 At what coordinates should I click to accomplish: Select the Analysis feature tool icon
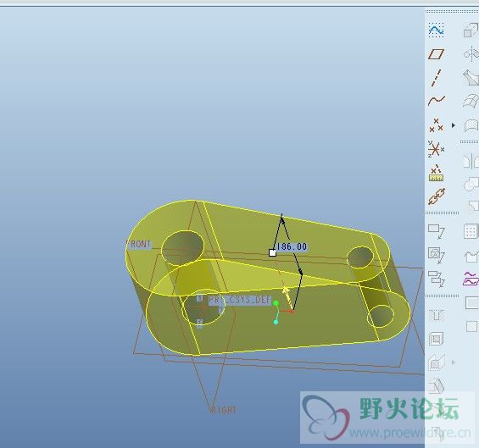click(x=436, y=173)
